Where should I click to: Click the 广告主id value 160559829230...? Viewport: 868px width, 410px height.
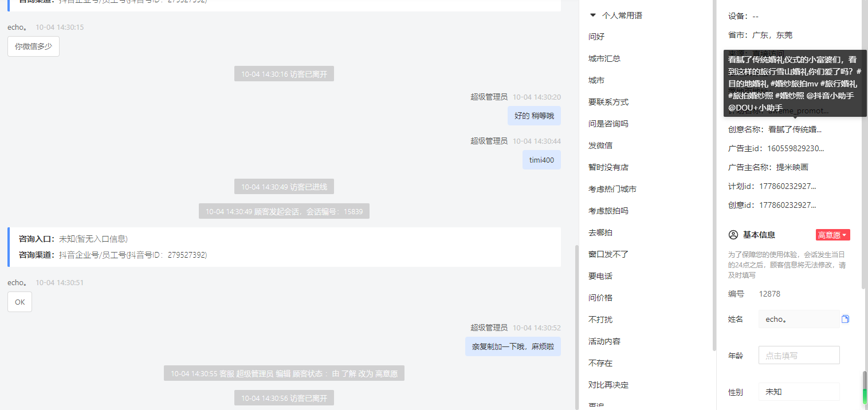[x=795, y=148]
